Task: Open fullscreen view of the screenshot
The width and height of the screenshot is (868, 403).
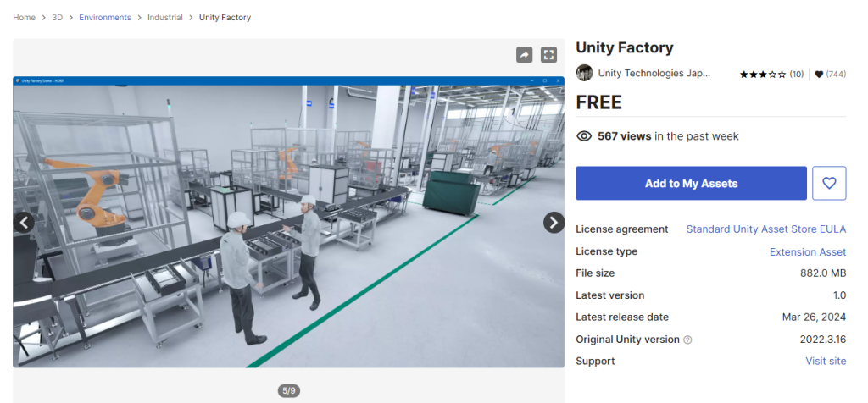Action: [x=548, y=55]
